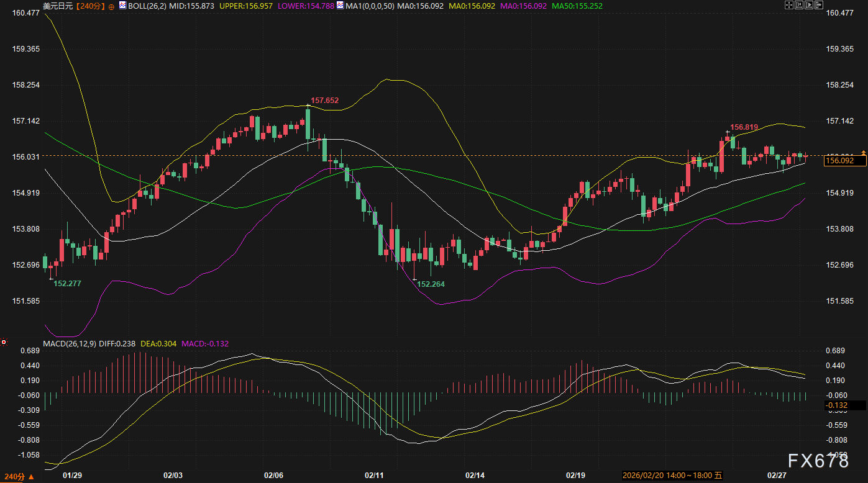The width and height of the screenshot is (868, 483).
Task: Click the 2026/02/20 14:00~18:00 time label
Action: click(x=673, y=476)
